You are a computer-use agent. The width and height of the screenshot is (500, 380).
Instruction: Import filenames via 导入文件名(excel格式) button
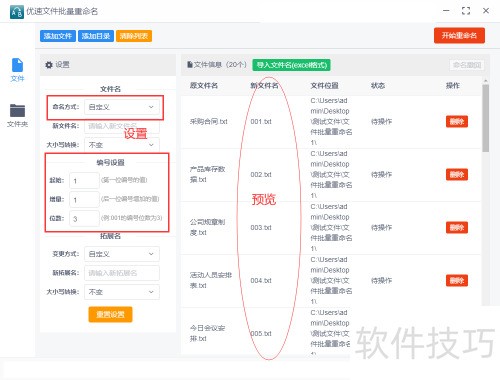coord(291,65)
